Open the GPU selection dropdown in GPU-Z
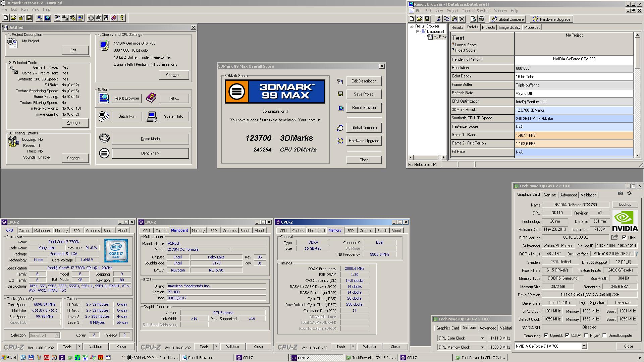The image size is (644, 362). [584, 346]
